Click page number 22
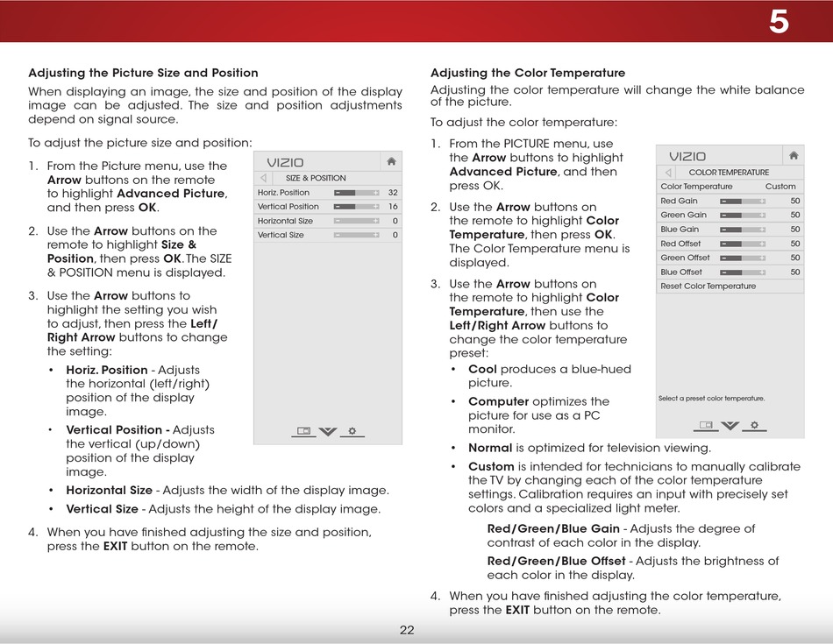Screen dimensions: 833x644 pyautogui.click(x=406, y=630)
